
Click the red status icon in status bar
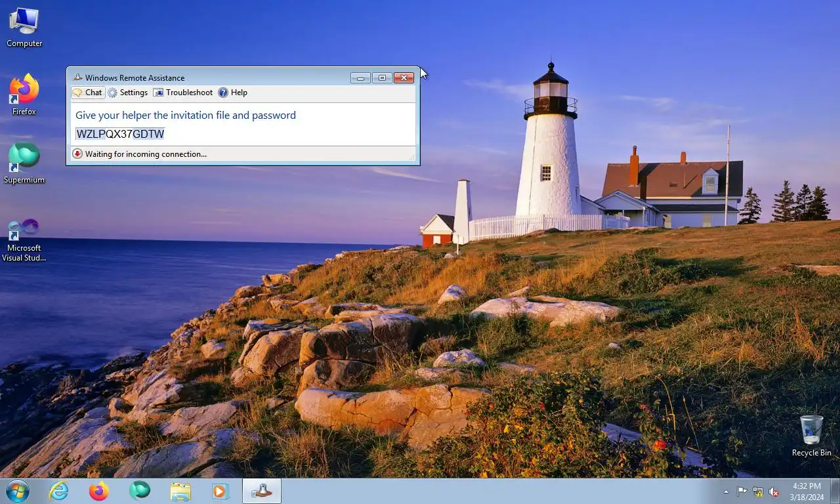click(77, 154)
